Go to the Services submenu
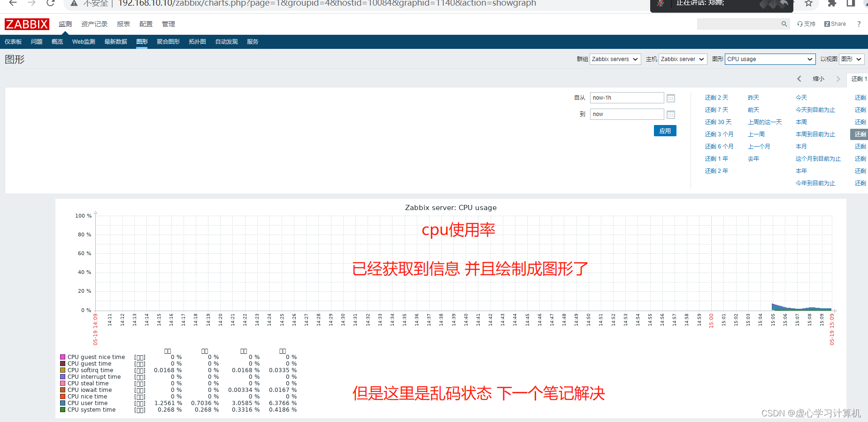Viewport: 868px width, 422px height. (x=253, y=42)
